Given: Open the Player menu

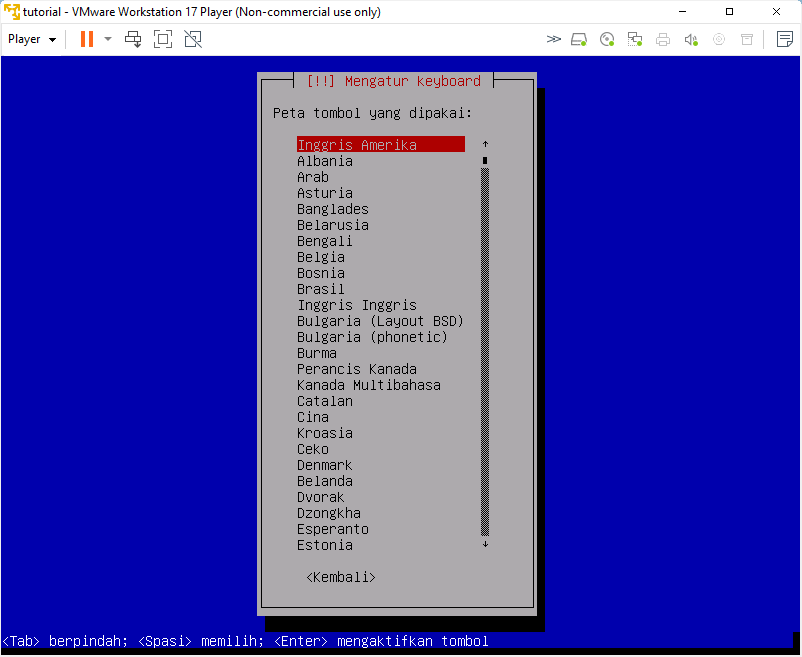Looking at the screenshot, I should (x=32, y=39).
